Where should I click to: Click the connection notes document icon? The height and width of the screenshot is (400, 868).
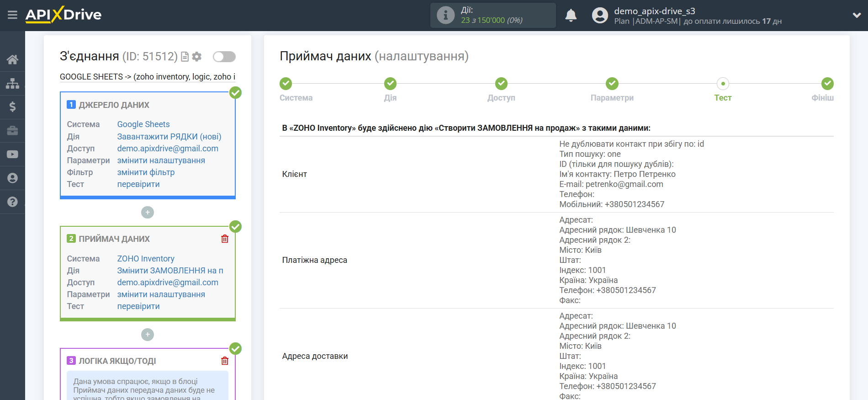click(185, 57)
